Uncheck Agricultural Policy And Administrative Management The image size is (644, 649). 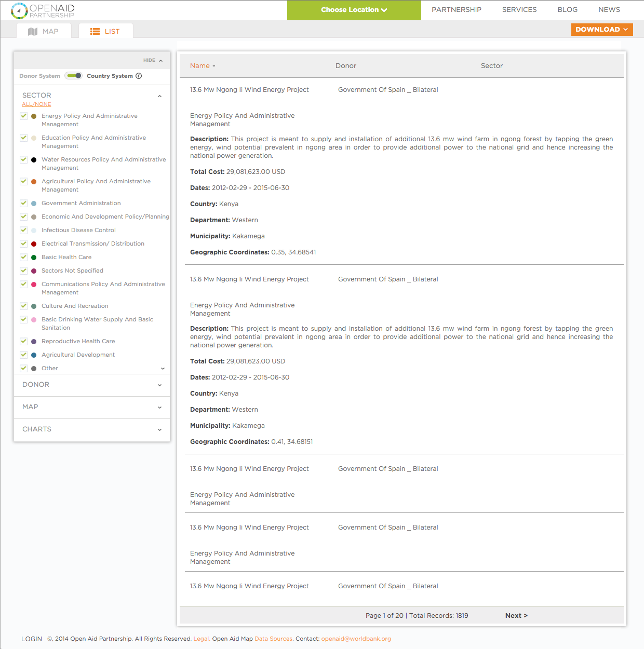click(24, 182)
